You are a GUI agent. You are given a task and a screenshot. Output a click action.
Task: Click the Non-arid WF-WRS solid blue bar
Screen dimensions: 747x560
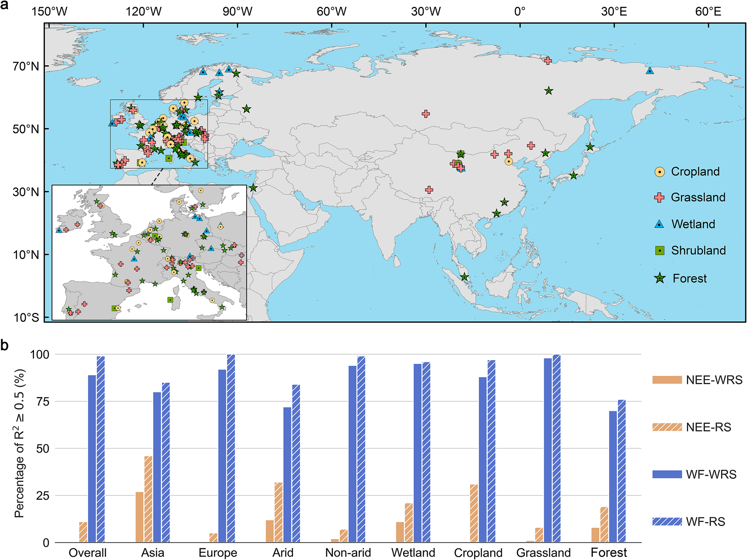(x=353, y=454)
